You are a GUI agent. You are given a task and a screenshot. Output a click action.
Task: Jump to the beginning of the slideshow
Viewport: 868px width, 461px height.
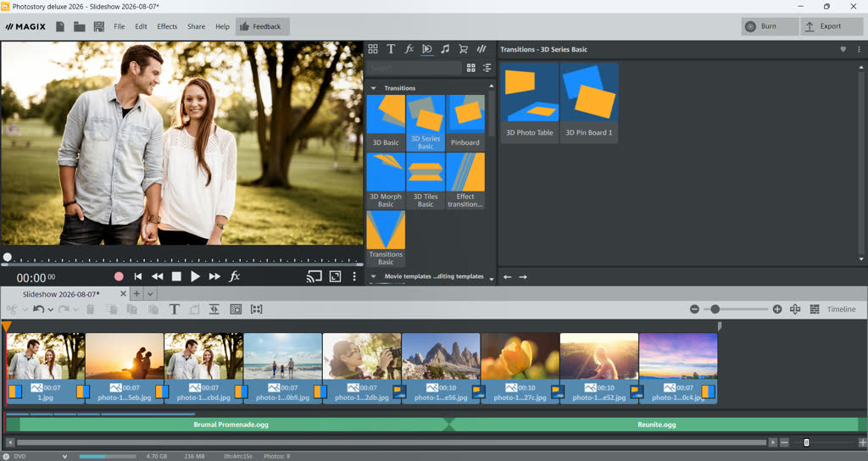tap(138, 276)
